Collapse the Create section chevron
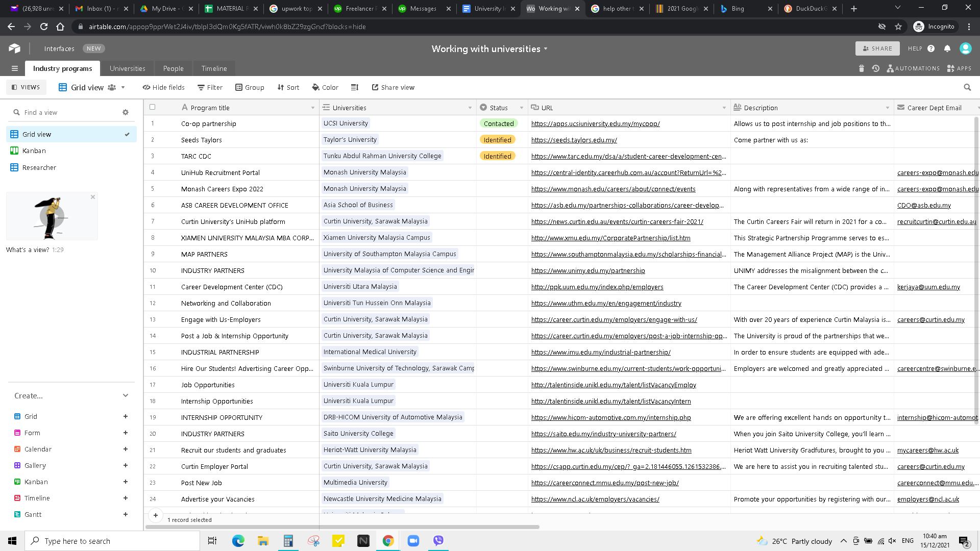The height and width of the screenshot is (551, 980). coord(126,395)
